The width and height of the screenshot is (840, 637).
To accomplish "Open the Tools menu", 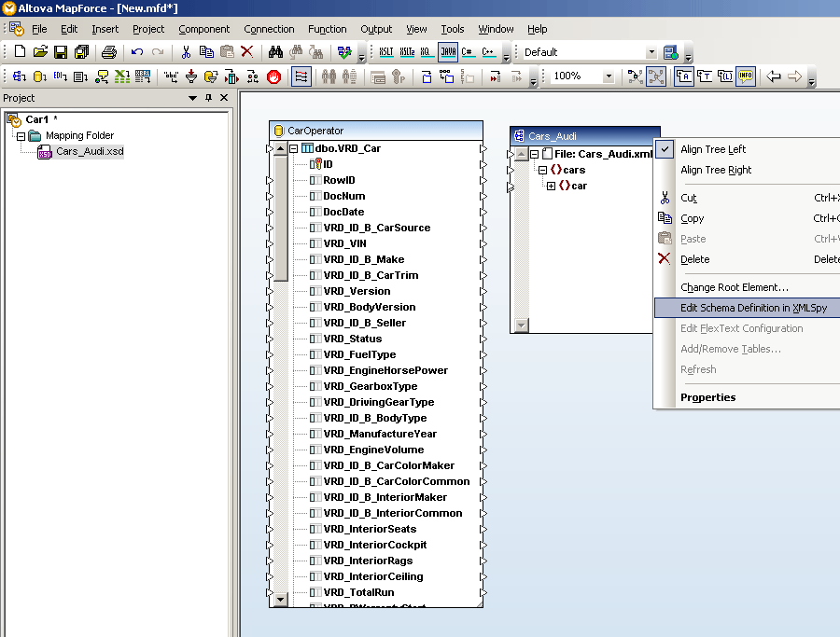I will (452, 29).
